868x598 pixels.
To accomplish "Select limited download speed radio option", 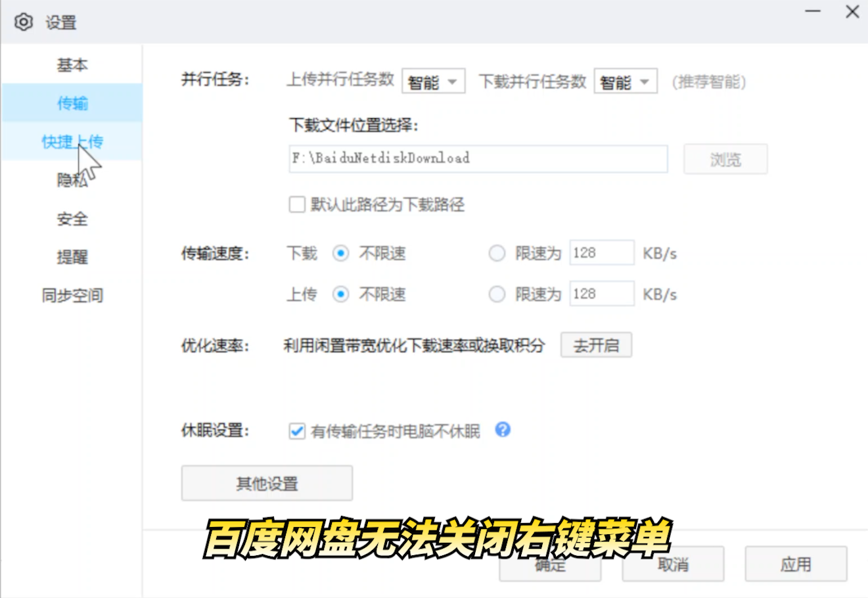I will [497, 254].
